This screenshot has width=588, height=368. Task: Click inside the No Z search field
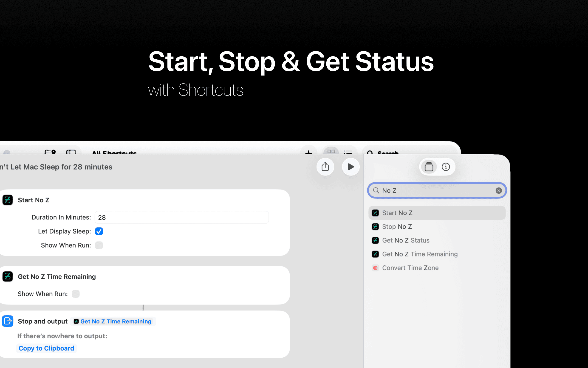[437, 191]
